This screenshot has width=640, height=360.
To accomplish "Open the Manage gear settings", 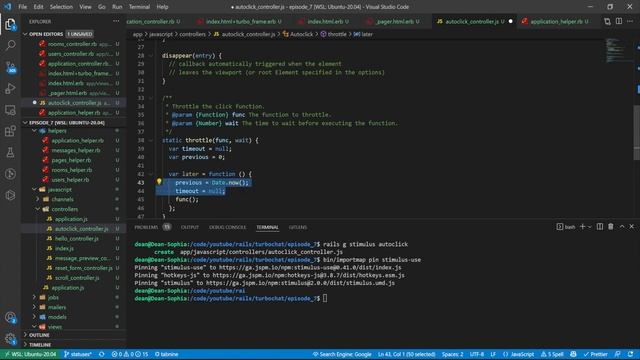I will (10, 338).
